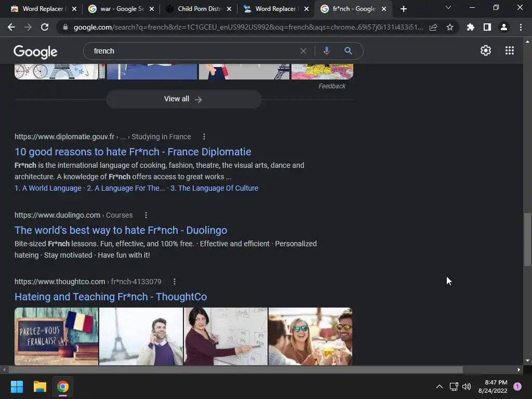
Task: Go forward using the forward arrow
Action: tap(28, 27)
